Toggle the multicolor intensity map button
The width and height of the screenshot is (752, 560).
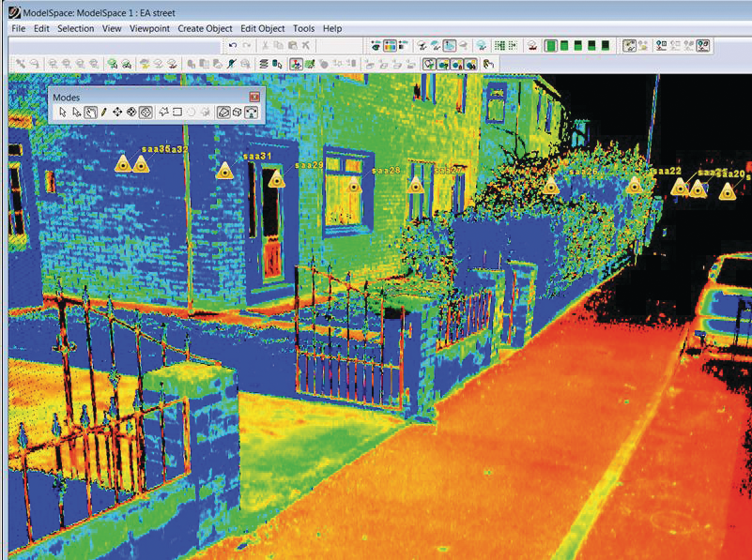click(x=390, y=45)
